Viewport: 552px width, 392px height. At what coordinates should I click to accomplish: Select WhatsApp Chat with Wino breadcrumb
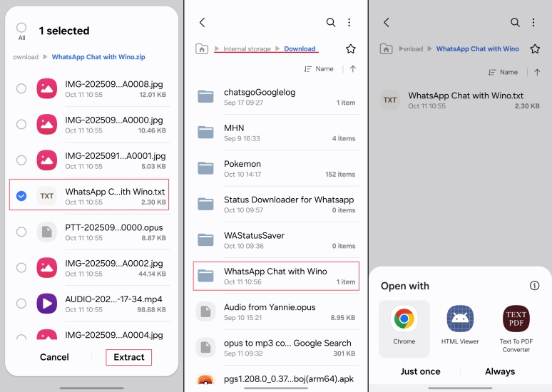(x=477, y=48)
